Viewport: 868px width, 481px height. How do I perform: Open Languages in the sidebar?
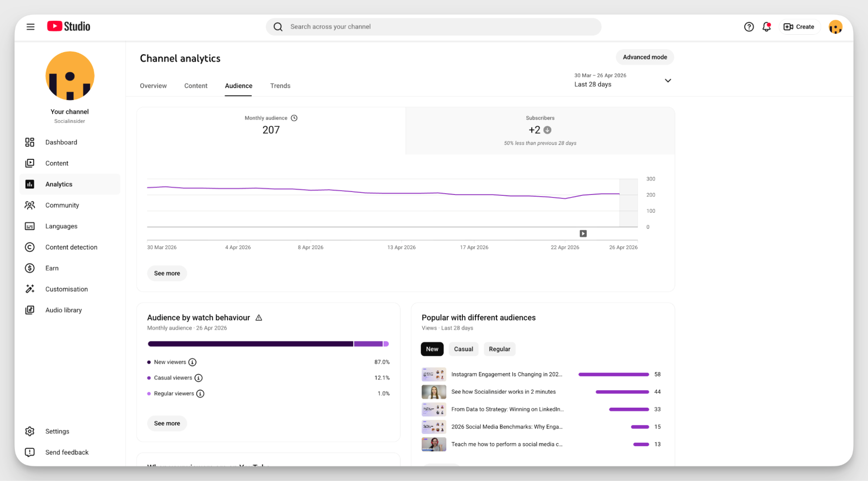(70, 226)
